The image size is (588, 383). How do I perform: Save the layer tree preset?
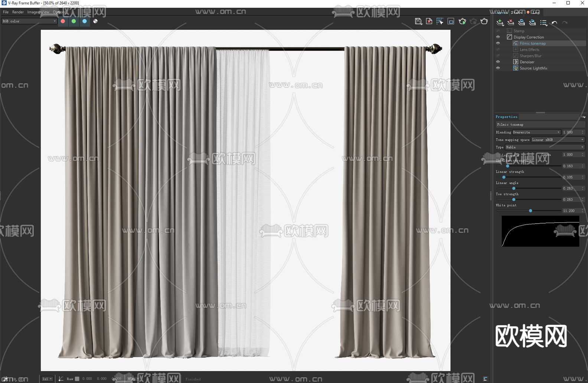coord(522,23)
